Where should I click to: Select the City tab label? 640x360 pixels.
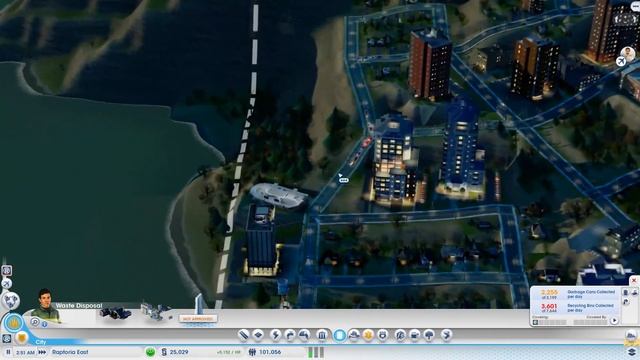pyautogui.click(x=40, y=342)
